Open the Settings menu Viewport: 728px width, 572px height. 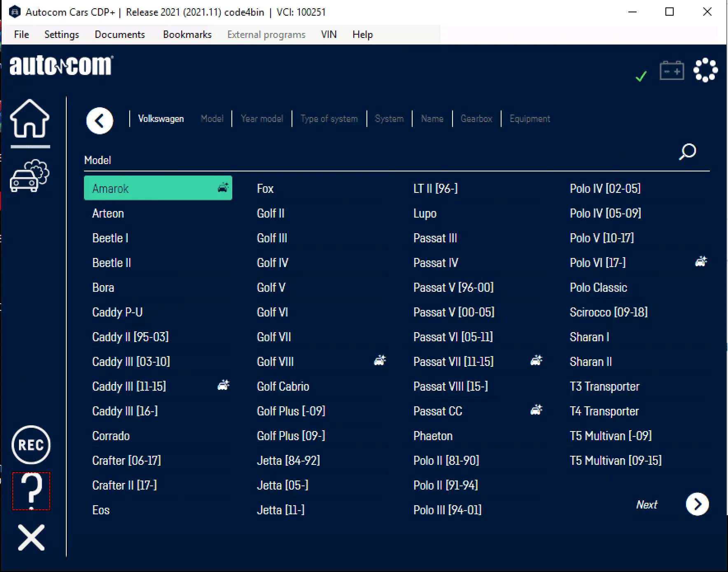pyautogui.click(x=62, y=35)
